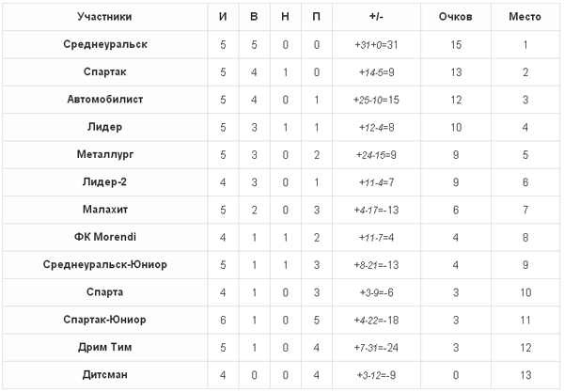
Task: Click the Участники column header
Action: 104,17
